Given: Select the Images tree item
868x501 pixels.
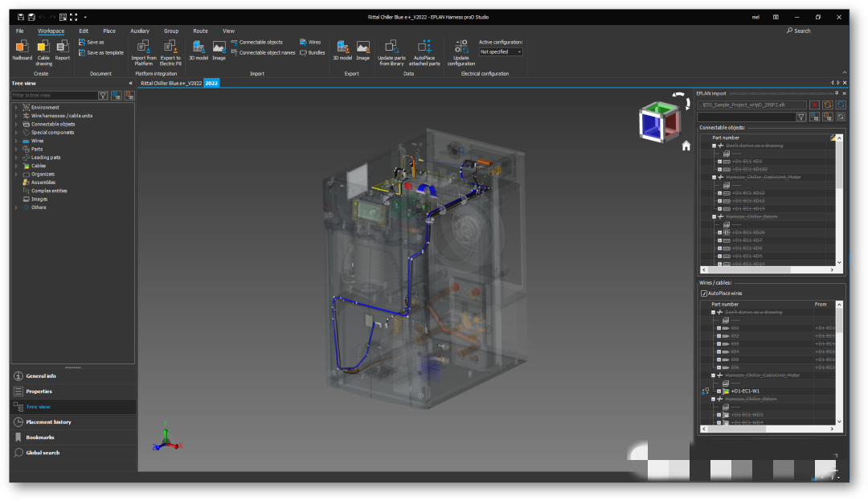Looking at the screenshot, I should (39, 199).
